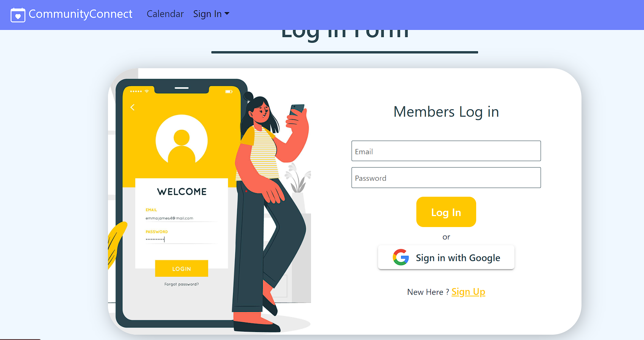Focus the Password input field
This screenshot has height=340, width=644.
(x=446, y=177)
